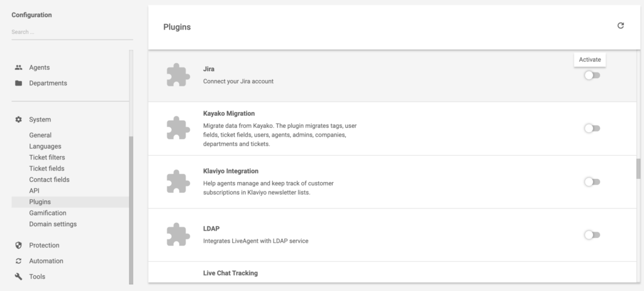Turn on the Klaviyo Integration toggle
This screenshot has width=644, height=291.
pyautogui.click(x=592, y=182)
